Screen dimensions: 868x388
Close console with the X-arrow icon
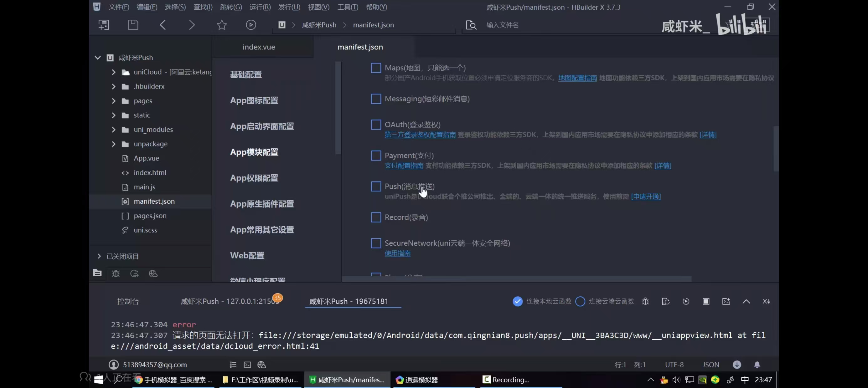pyautogui.click(x=766, y=301)
